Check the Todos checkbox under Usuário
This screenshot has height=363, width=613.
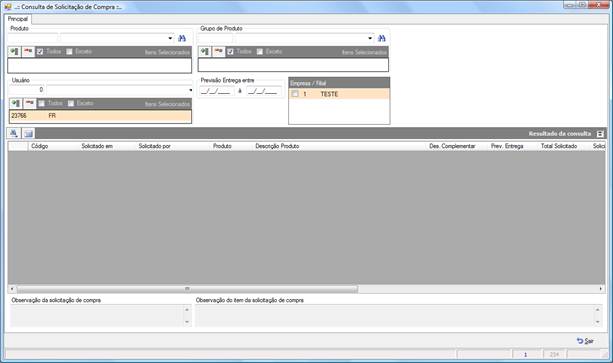pos(41,104)
